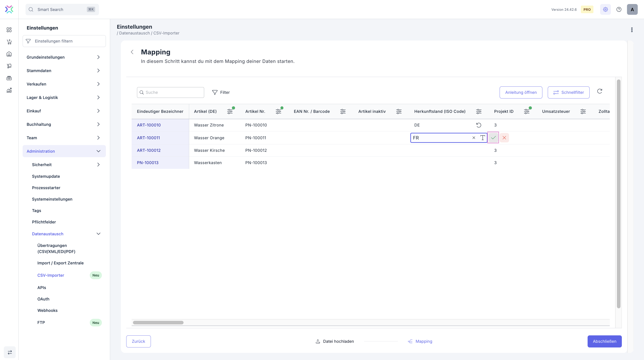Expand the Grundeinstellungen section
The height and width of the screenshot is (360, 644).
click(98, 57)
